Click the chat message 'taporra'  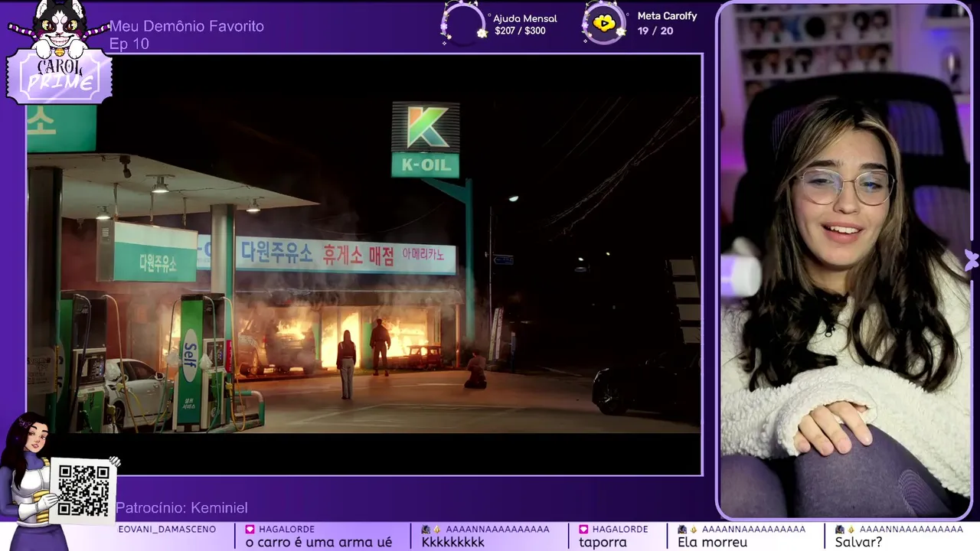click(603, 542)
